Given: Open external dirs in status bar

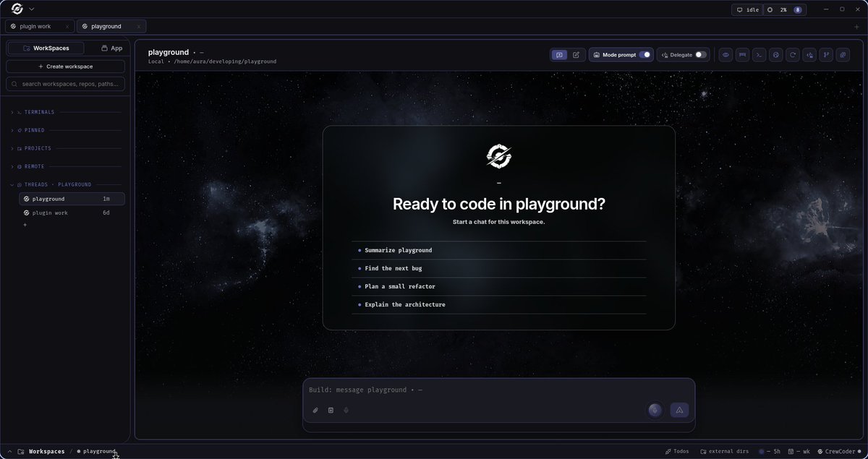Looking at the screenshot, I should [x=723, y=451].
